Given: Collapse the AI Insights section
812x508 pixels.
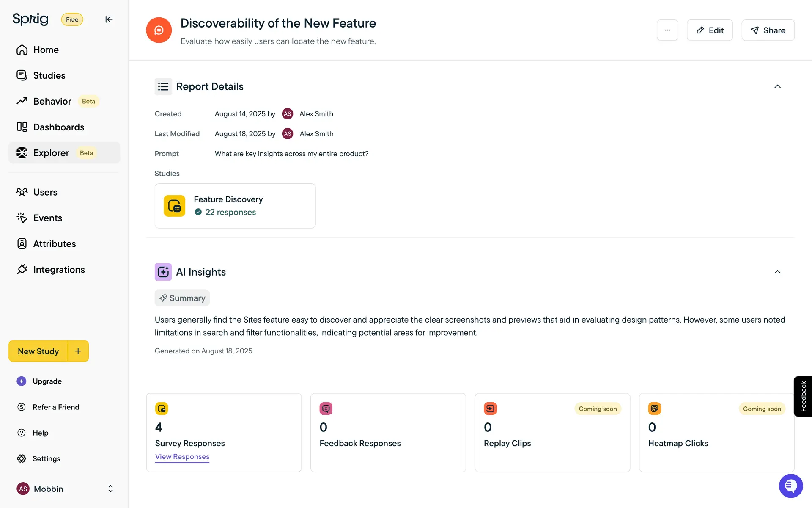Looking at the screenshot, I should click(777, 272).
